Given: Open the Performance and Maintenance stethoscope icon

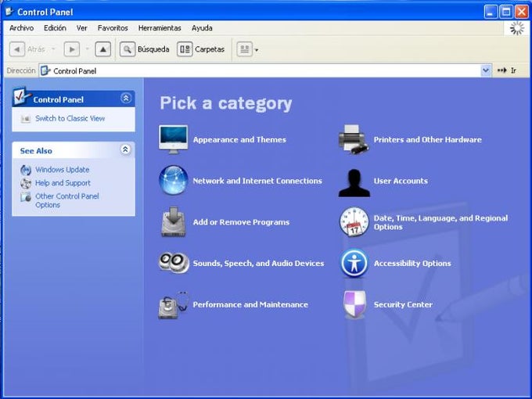Looking at the screenshot, I should click(x=174, y=304).
